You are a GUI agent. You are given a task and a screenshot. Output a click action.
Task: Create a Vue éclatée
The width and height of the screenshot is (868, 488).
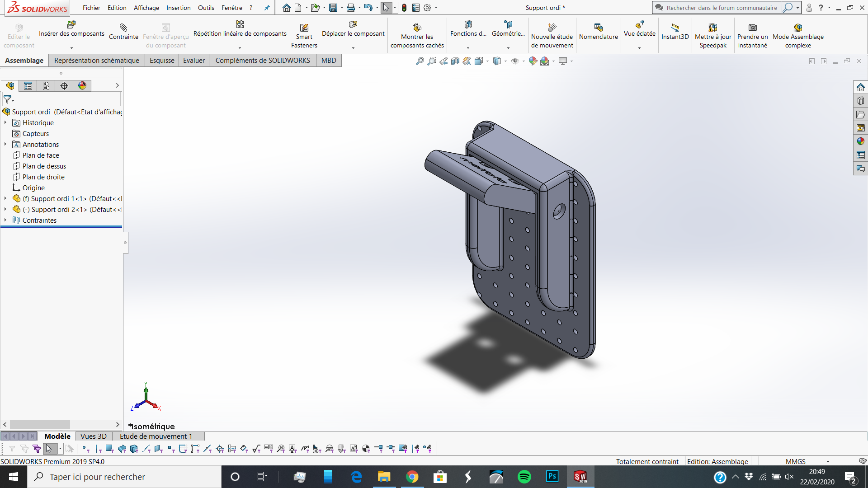click(639, 29)
